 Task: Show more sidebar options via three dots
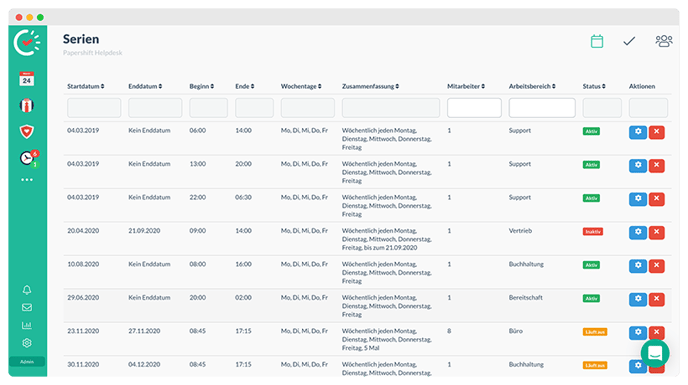(x=27, y=180)
